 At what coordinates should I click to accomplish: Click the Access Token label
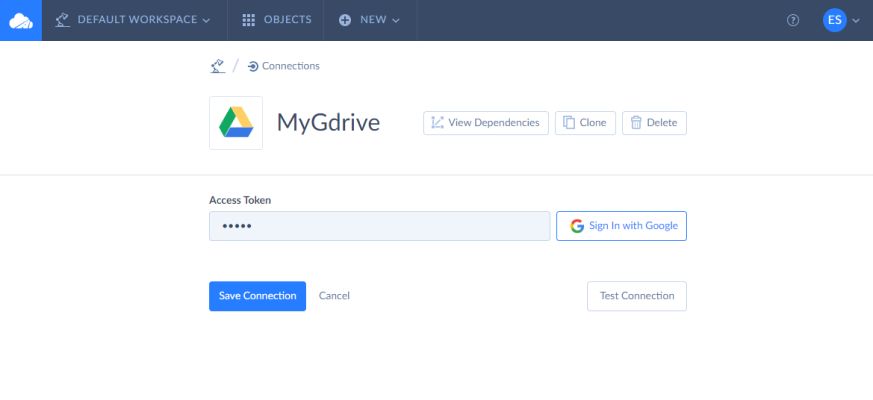(240, 200)
